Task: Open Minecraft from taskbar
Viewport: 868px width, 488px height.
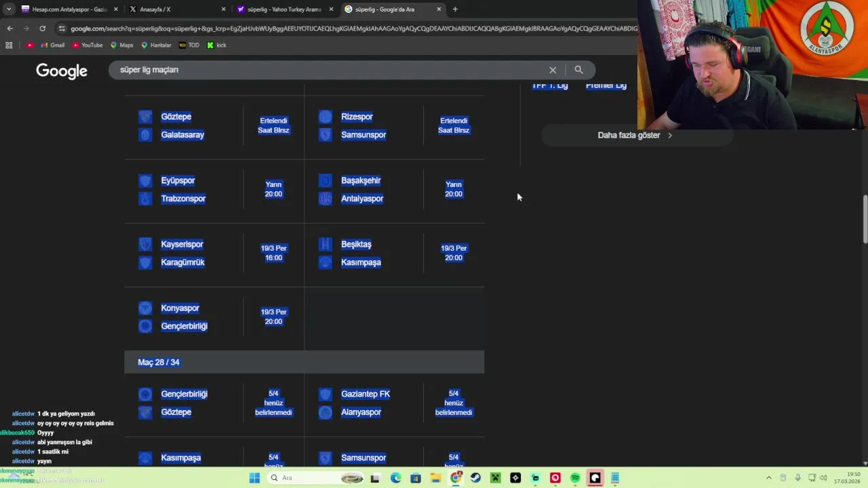Action: tap(496, 478)
